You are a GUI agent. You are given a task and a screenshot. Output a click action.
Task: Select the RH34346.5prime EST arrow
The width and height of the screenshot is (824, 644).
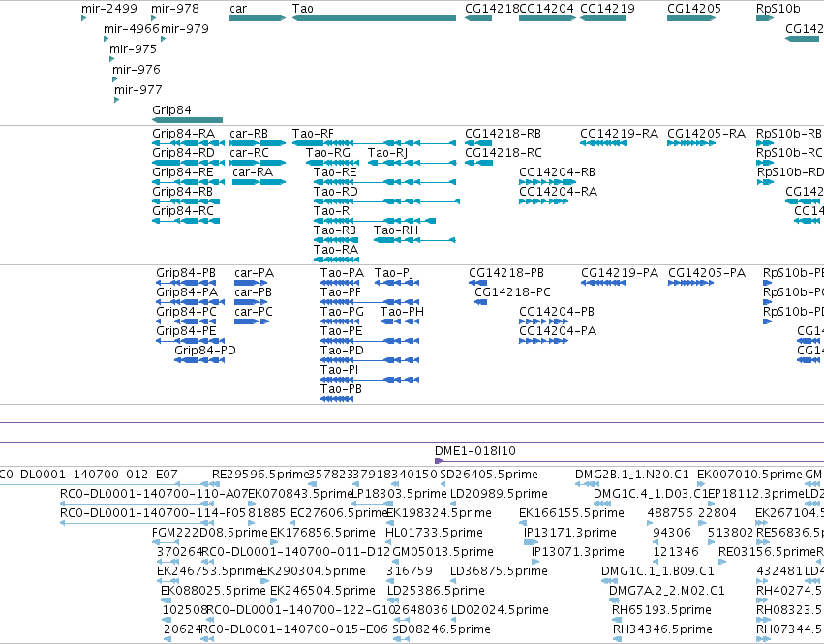[x=618, y=639]
